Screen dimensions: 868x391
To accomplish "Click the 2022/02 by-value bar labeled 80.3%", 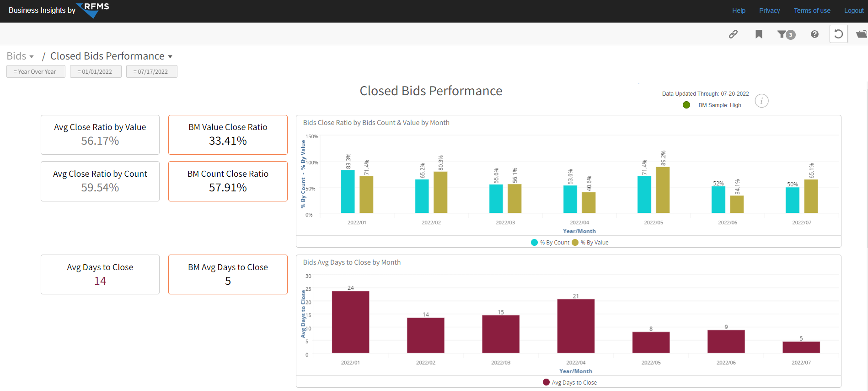I will (x=440, y=192).
